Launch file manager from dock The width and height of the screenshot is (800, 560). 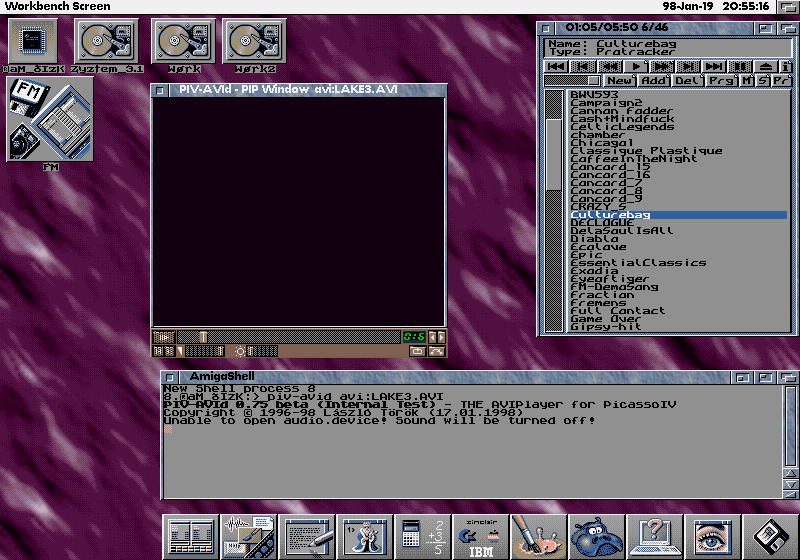coord(191,537)
